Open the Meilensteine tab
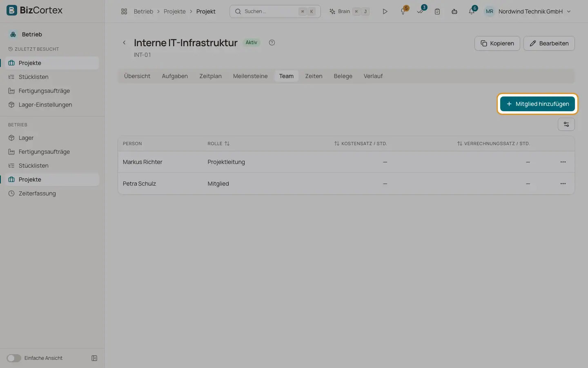 coord(250,76)
